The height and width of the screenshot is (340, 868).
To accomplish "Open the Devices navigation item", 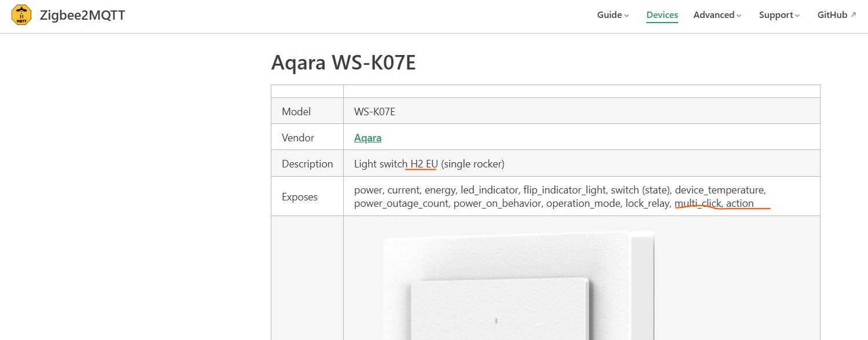I will tap(662, 15).
